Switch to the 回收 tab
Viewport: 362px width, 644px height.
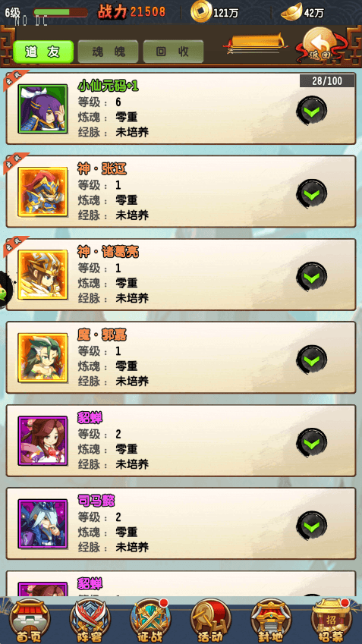tap(173, 52)
